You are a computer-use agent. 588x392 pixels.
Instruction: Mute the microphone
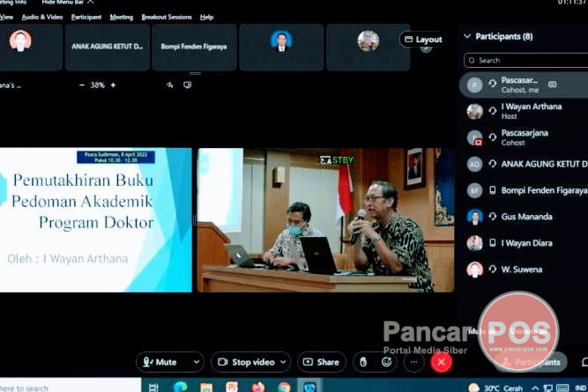coord(161,362)
